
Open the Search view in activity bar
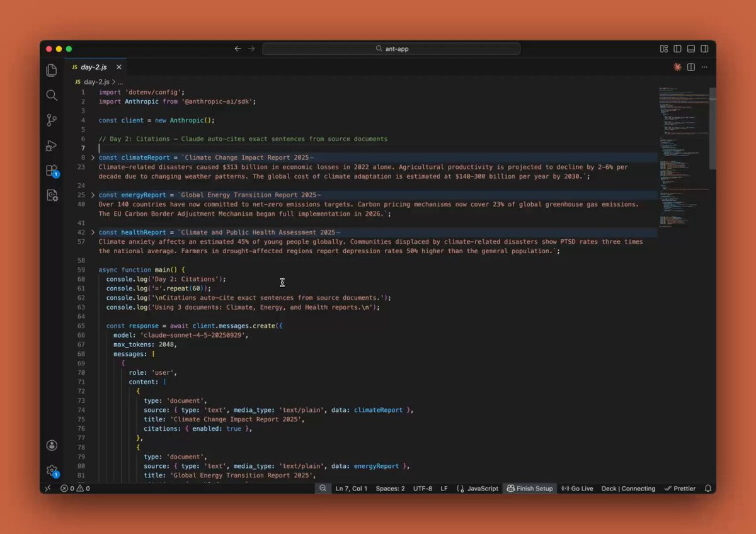point(52,95)
